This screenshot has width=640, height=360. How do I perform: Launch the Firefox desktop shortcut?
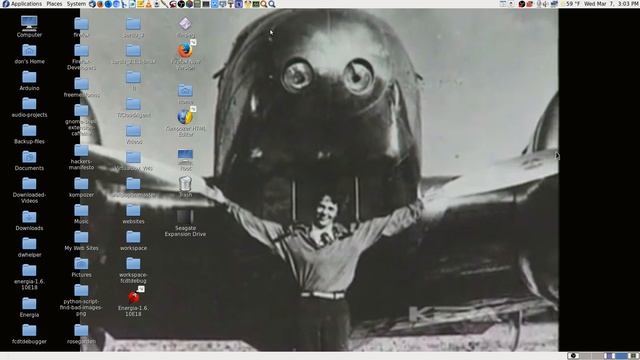click(x=185, y=56)
